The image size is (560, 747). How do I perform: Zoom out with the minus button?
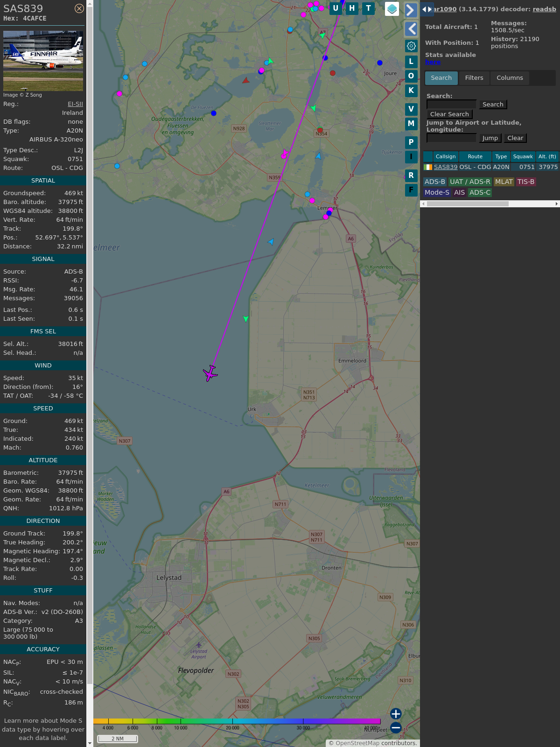point(396,727)
